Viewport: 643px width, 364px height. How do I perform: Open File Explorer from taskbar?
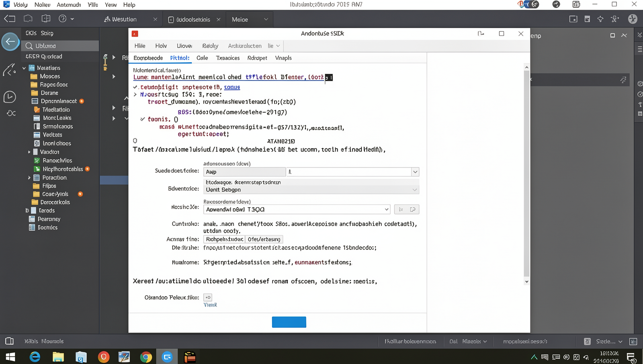click(x=58, y=356)
